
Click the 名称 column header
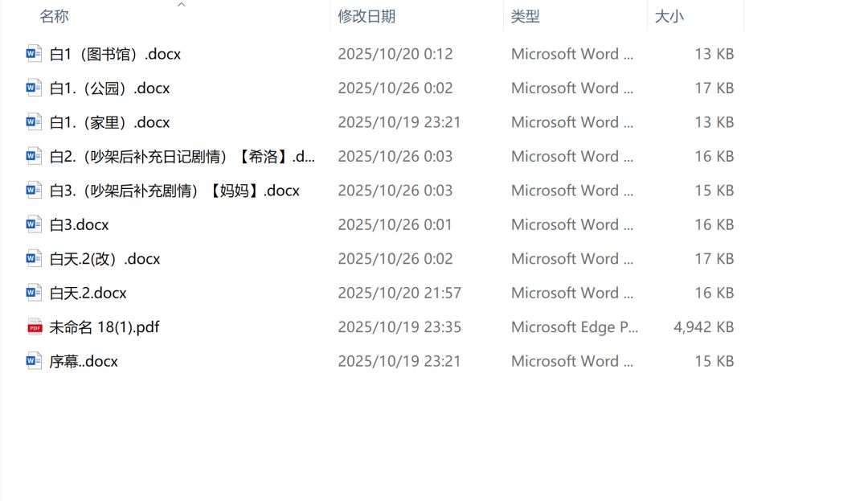[55, 17]
